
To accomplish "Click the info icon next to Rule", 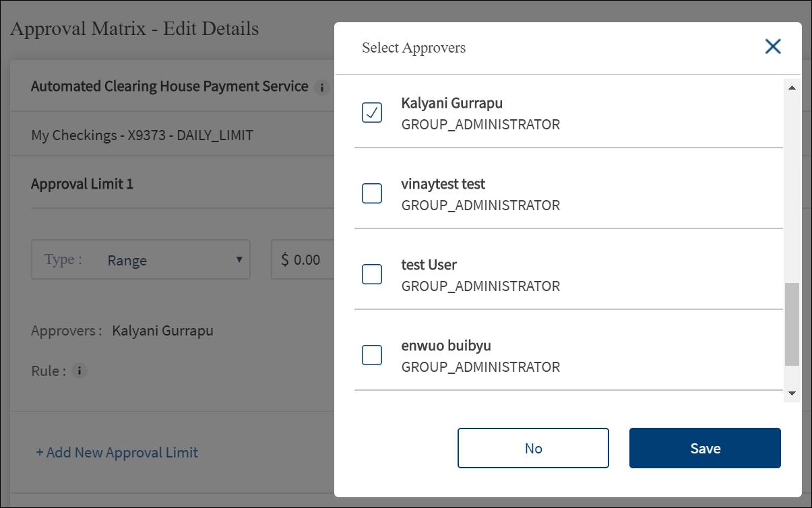I will [80, 371].
